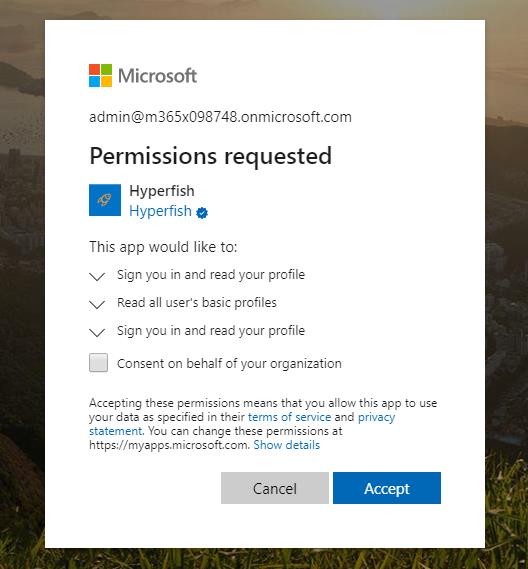Viewport: 528px width, 569px height.
Task: Click the Microsoft wordmark text
Action: pyautogui.click(x=157, y=75)
